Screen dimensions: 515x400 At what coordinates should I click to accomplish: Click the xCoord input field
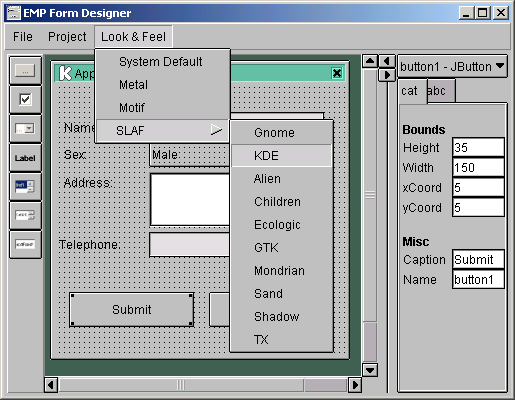tap(478, 187)
